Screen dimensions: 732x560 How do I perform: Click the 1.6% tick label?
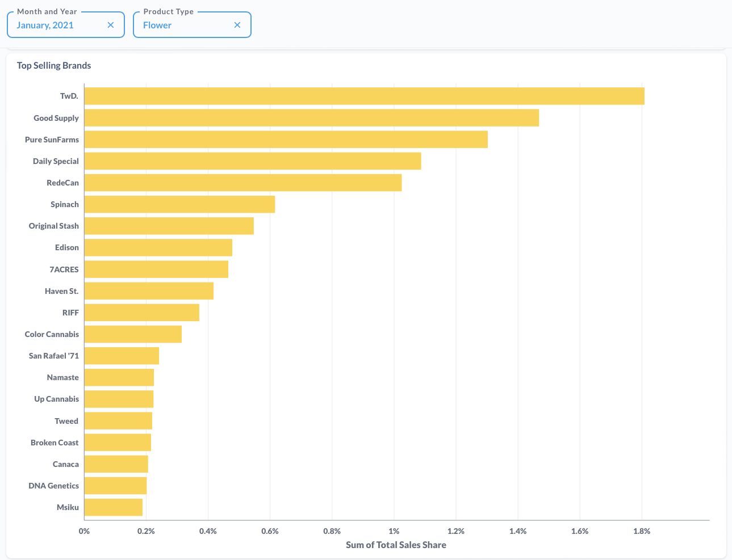(580, 531)
